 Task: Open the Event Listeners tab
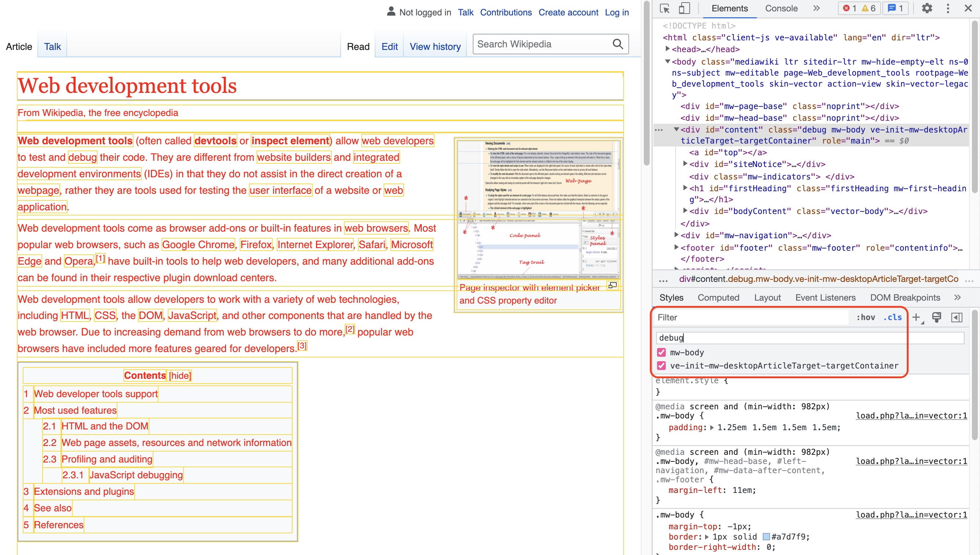pos(825,297)
